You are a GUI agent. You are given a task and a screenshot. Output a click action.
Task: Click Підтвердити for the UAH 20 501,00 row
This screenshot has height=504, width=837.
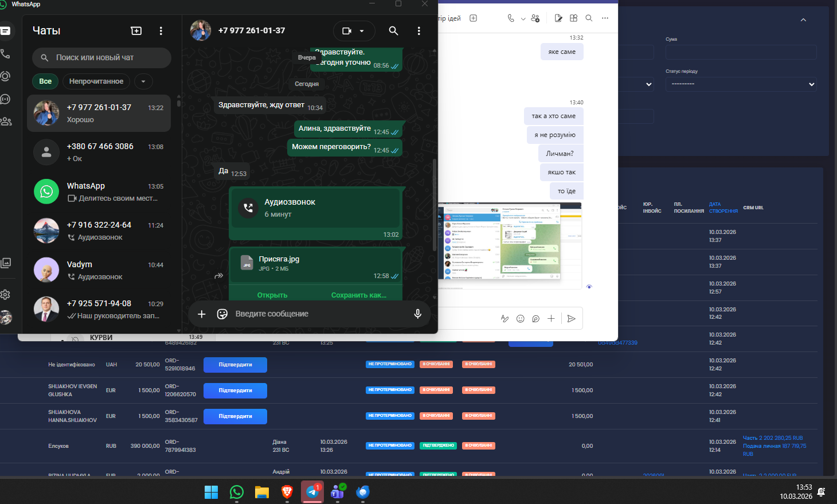235,365
